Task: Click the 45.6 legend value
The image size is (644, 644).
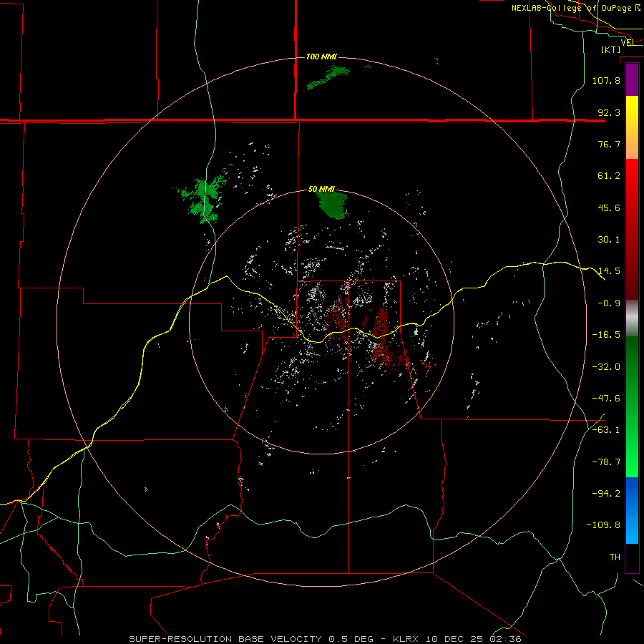Action: pos(609,208)
